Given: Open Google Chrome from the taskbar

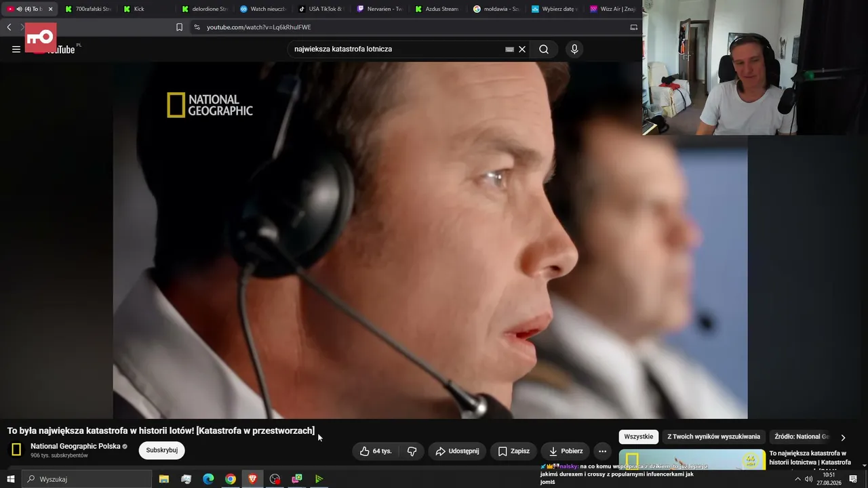Looking at the screenshot, I should [x=231, y=479].
